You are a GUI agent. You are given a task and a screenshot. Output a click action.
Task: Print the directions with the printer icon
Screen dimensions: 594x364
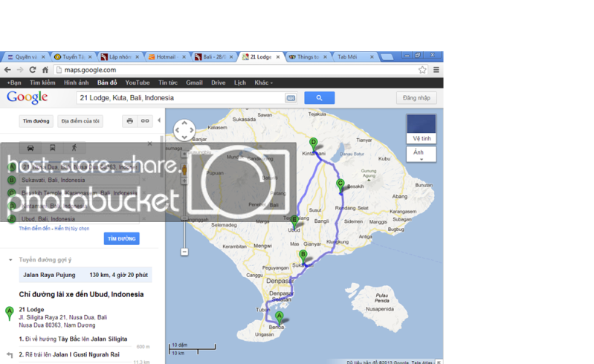coord(130,121)
